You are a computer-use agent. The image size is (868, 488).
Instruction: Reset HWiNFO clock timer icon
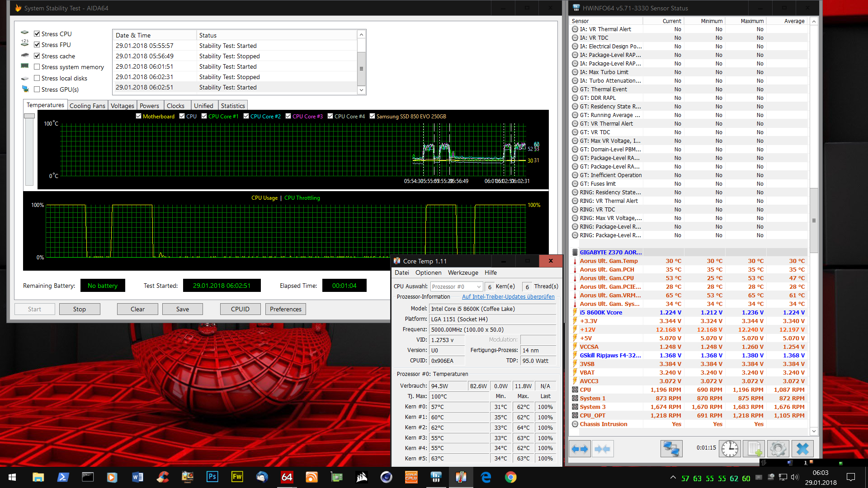tap(730, 449)
